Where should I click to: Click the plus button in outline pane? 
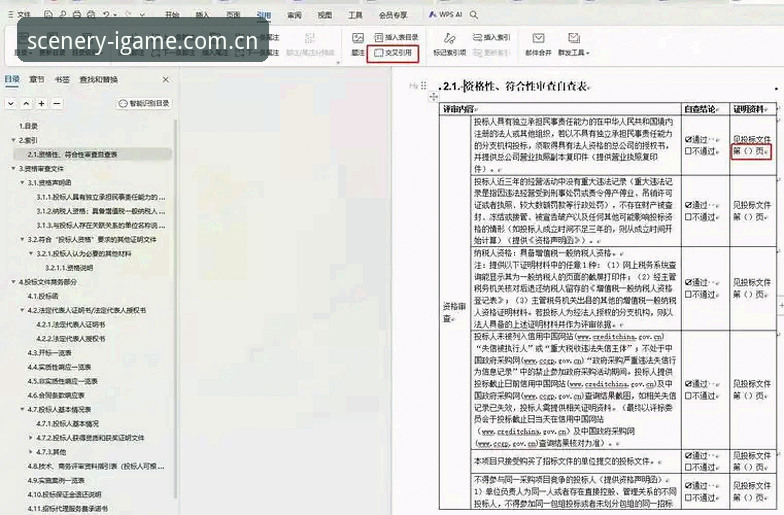(x=42, y=104)
